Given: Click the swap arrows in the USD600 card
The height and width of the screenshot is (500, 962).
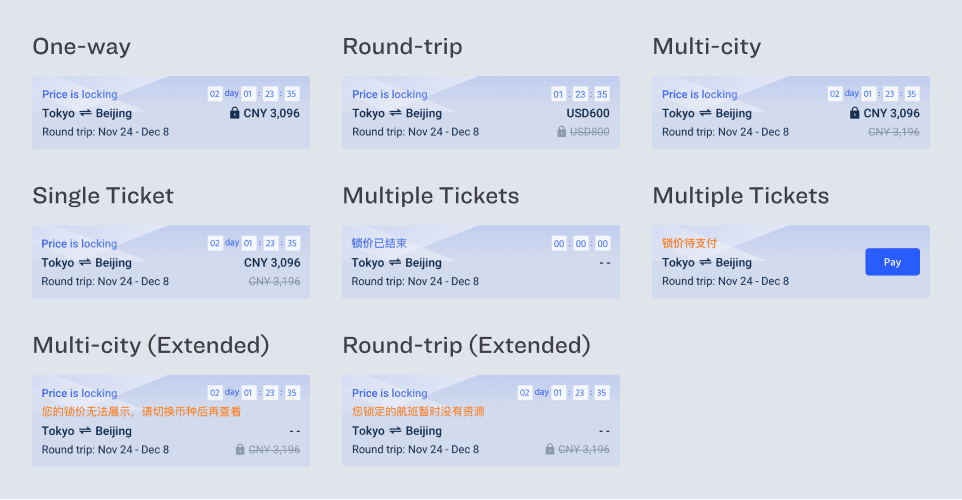Looking at the screenshot, I should (396, 114).
